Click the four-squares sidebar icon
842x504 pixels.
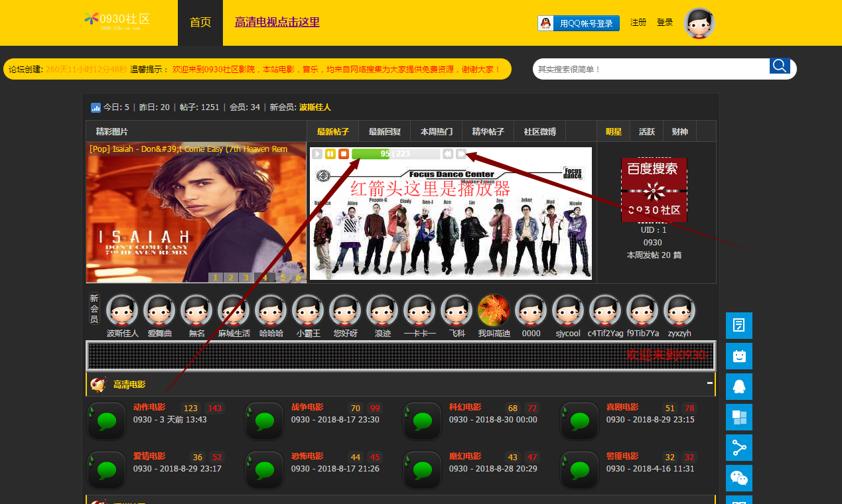click(x=739, y=417)
